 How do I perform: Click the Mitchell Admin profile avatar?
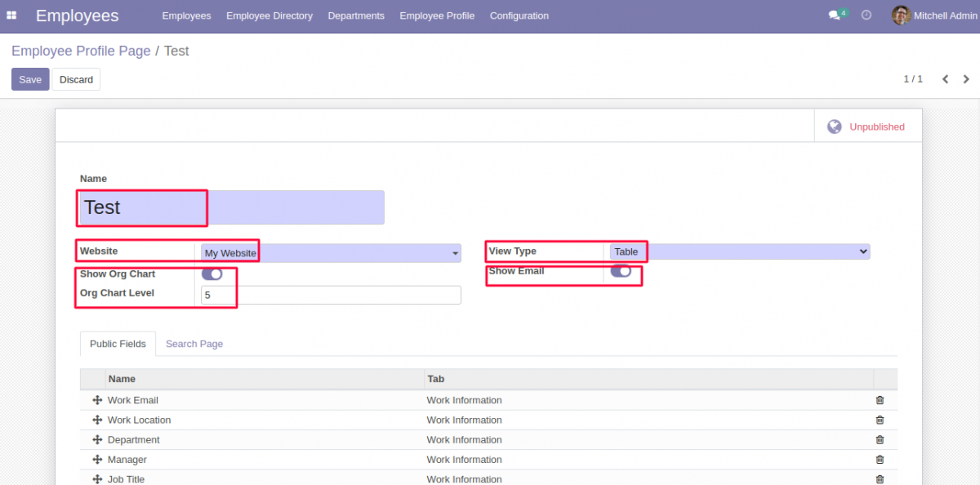[x=900, y=15]
